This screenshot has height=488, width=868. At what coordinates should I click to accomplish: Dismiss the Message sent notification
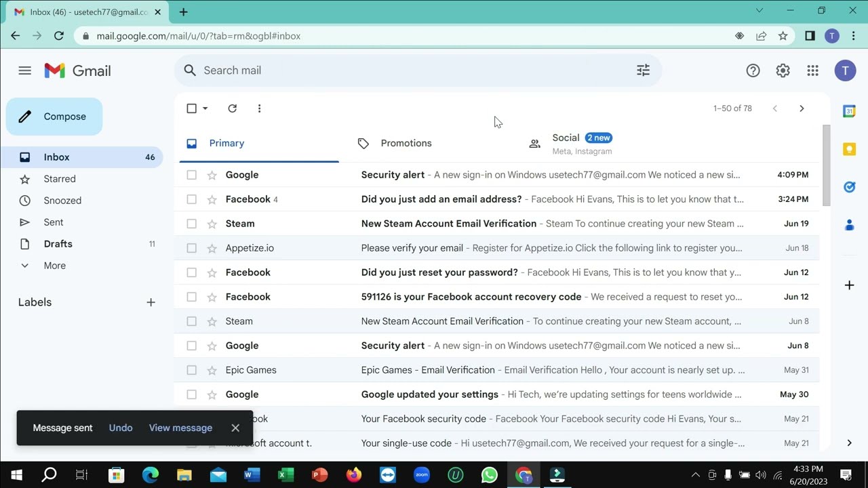tap(235, 428)
